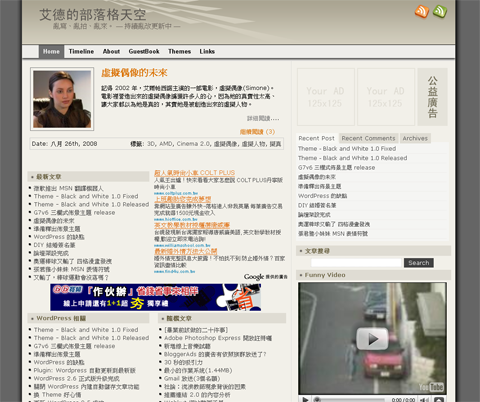The image size is (480, 402).
Task: Open 最新文章 item 'G7v6 三欄式佈景主題 release'
Action: pos(74,212)
